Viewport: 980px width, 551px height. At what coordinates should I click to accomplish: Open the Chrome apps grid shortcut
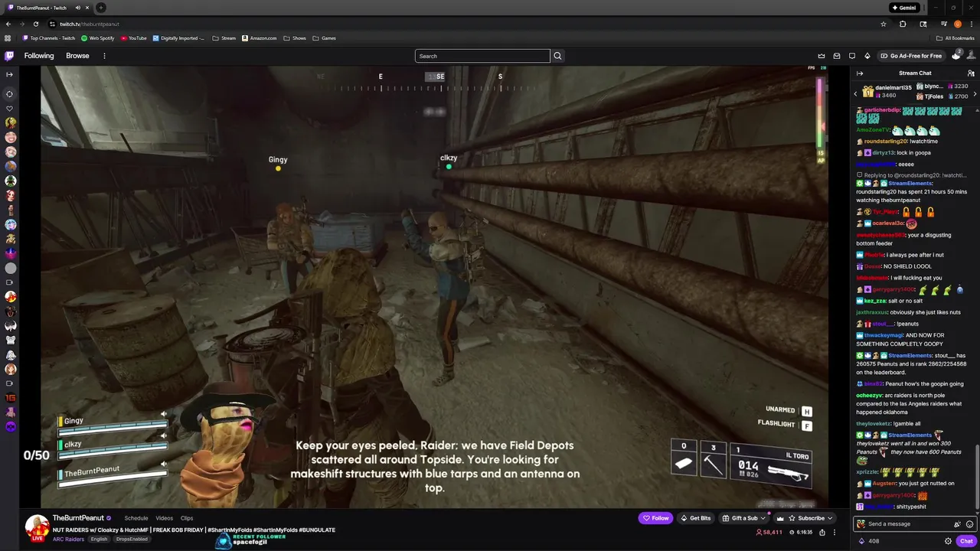[8, 38]
